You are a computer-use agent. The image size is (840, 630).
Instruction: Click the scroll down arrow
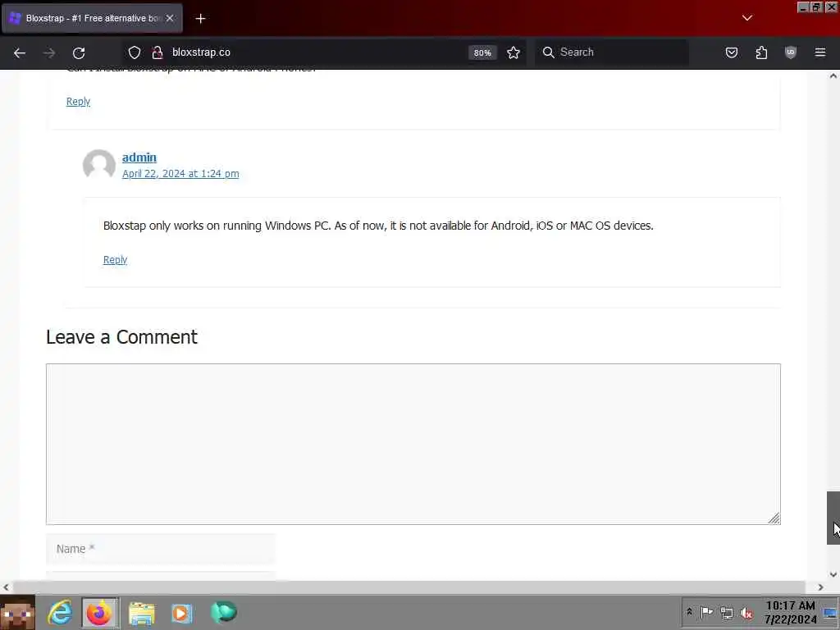click(833, 574)
